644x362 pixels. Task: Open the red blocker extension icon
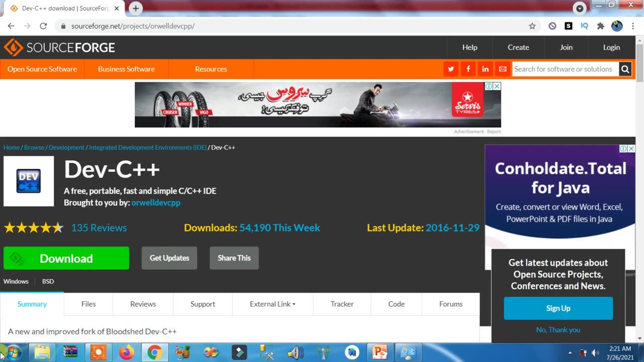552,26
